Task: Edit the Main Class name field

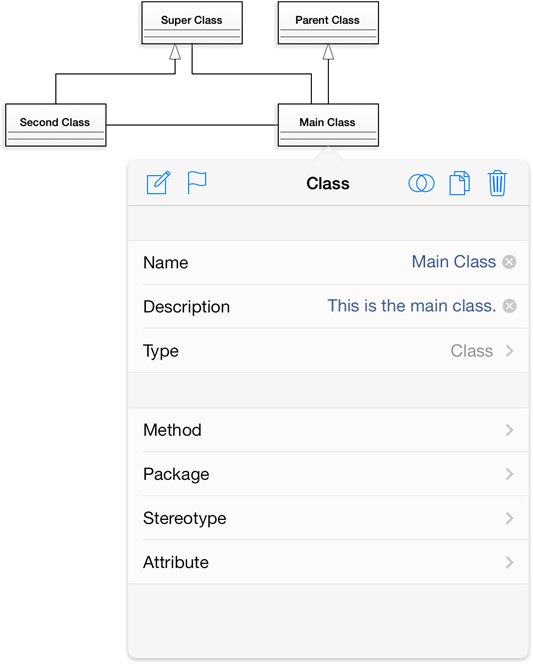Action: tap(454, 262)
